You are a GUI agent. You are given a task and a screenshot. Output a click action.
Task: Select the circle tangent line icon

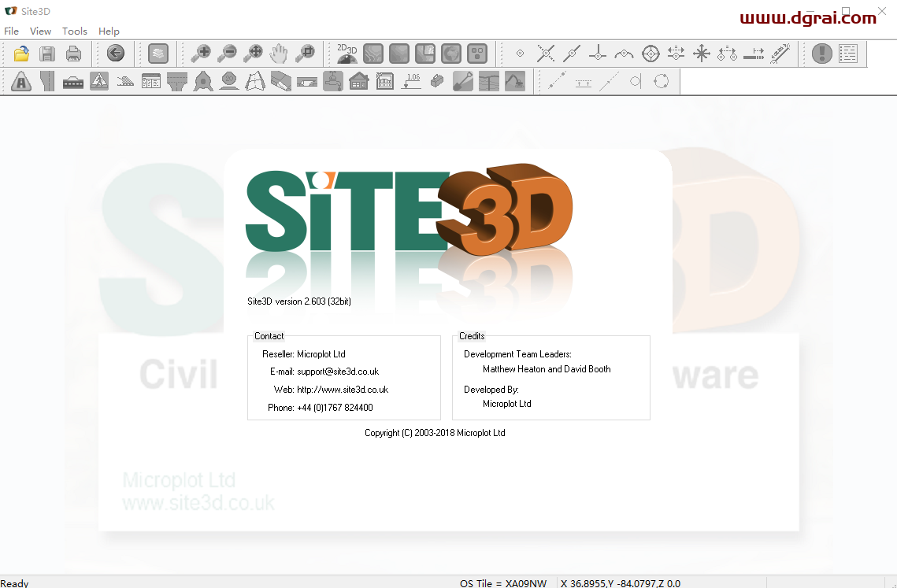pos(635,81)
